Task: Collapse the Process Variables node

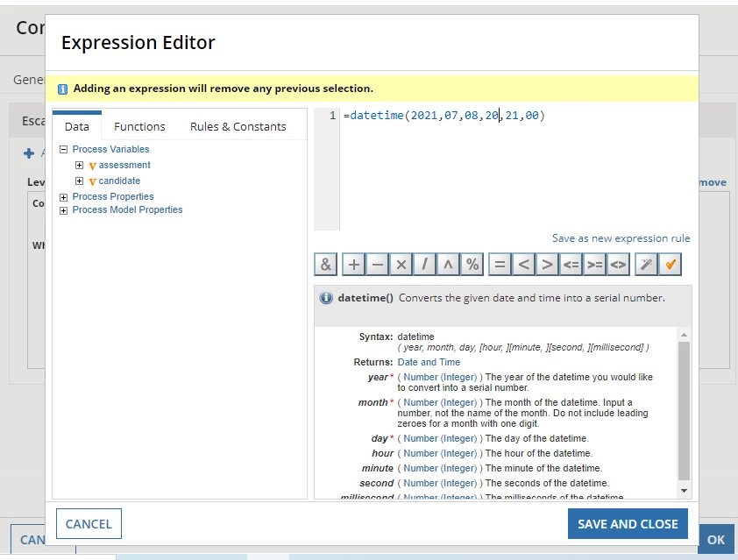Action: [63, 150]
